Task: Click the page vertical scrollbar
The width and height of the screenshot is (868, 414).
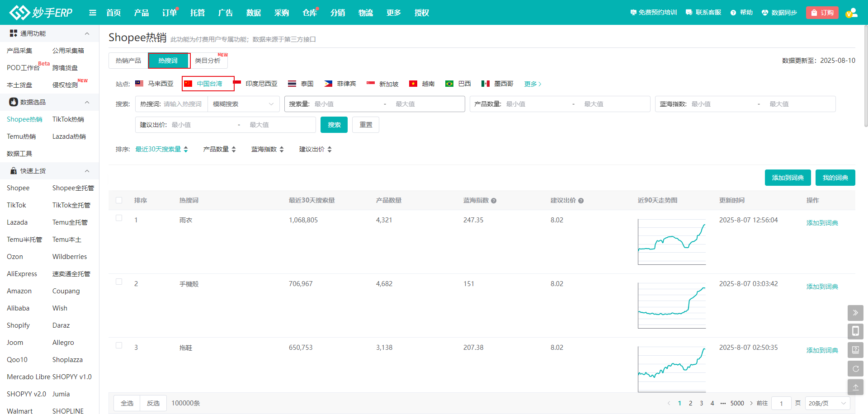Action: [865, 76]
